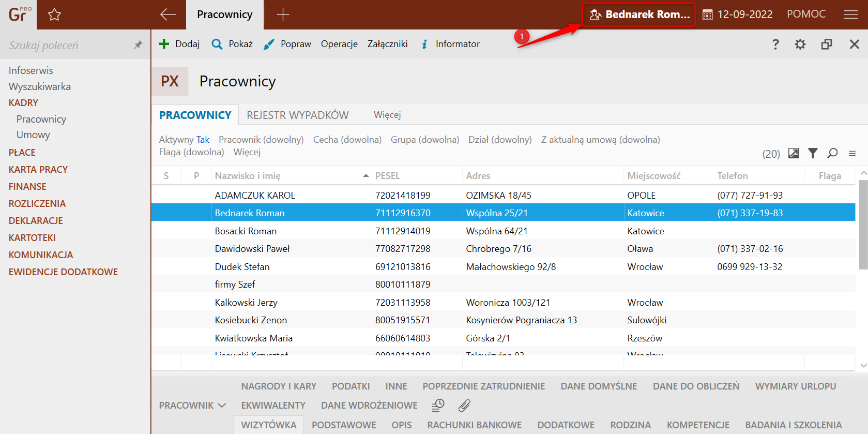
Task: Open the PRACOWNIK dropdown in details panel
Action: [x=192, y=406]
